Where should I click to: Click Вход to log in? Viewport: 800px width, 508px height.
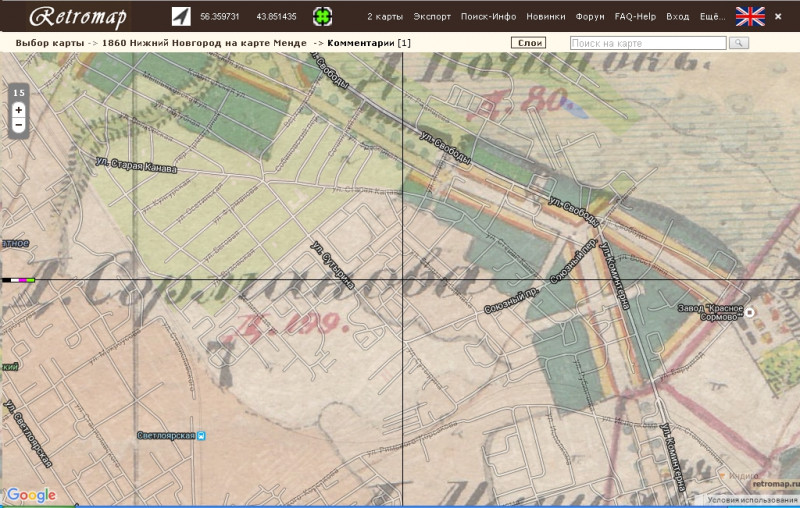point(678,16)
